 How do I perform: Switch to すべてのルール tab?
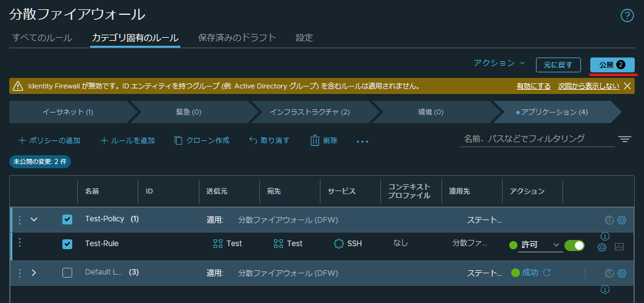point(42,38)
